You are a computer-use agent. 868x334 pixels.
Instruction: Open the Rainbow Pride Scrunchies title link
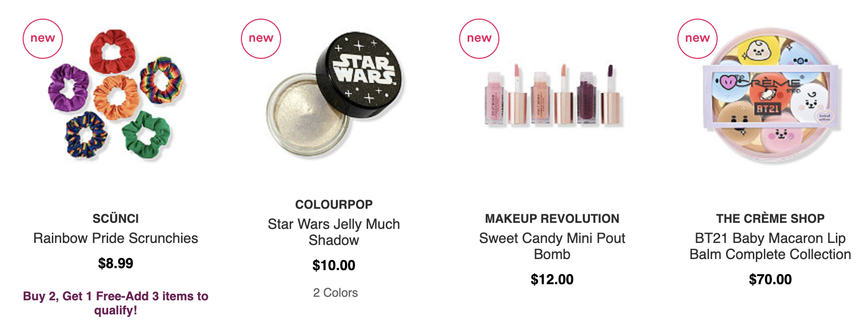pos(116,238)
